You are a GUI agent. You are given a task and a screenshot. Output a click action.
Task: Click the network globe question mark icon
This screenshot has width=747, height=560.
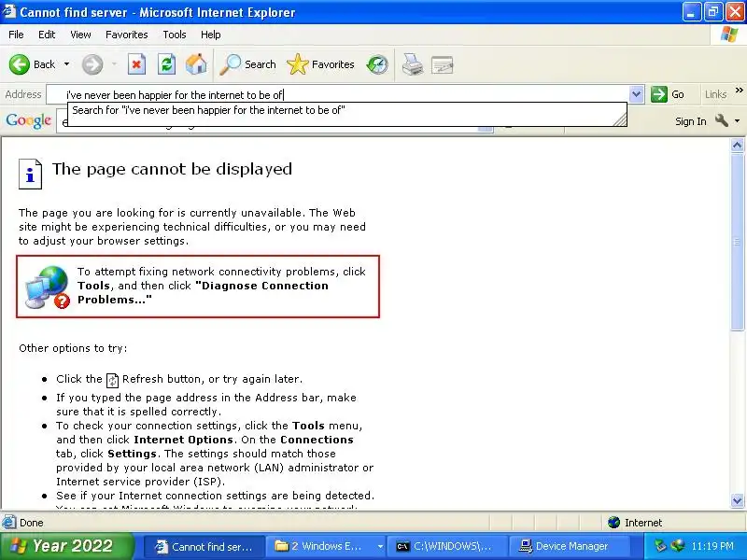coord(48,287)
